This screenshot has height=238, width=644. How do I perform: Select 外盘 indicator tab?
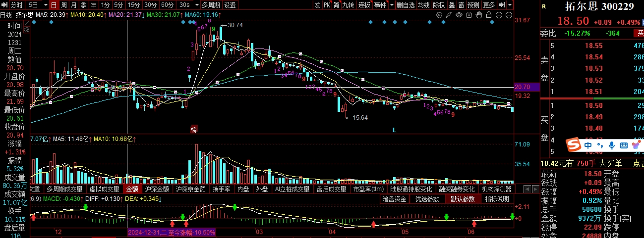[x=262, y=189]
